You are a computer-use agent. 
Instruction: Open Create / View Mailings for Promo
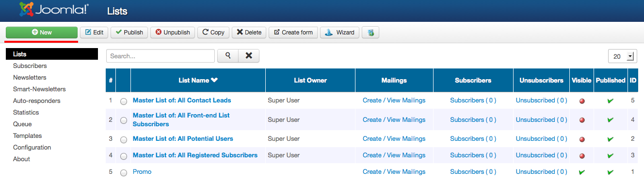click(394, 171)
